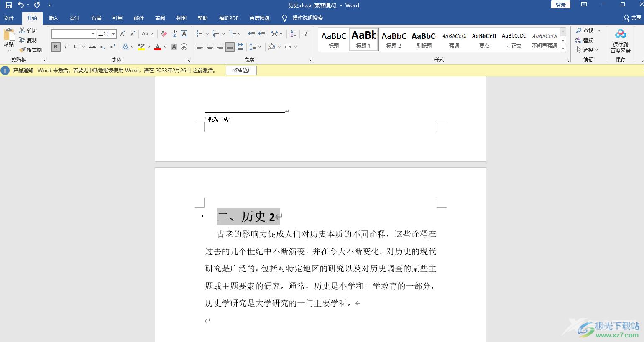This screenshot has width=644, height=342.
Task: Toggle Italic formatting
Action: pos(66,47)
